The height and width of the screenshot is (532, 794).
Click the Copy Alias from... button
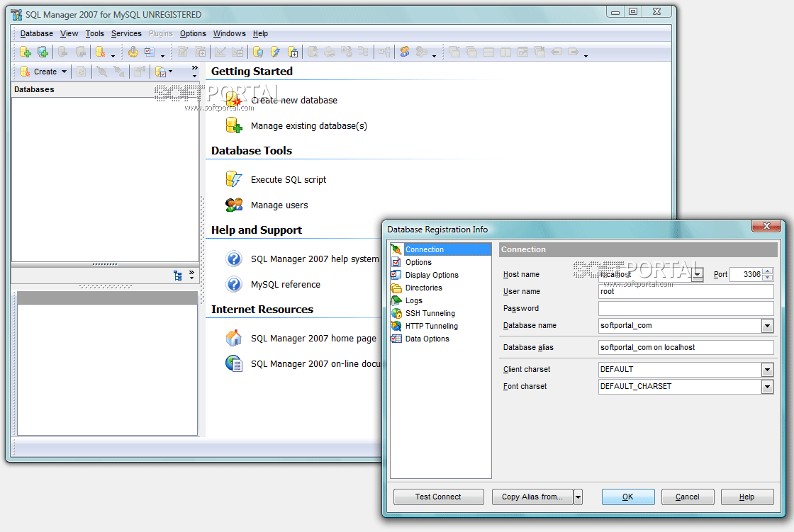(x=532, y=497)
